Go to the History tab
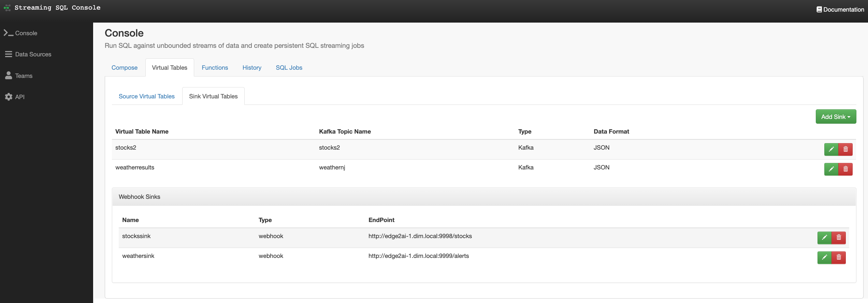The height and width of the screenshot is (303, 868). [x=252, y=68]
